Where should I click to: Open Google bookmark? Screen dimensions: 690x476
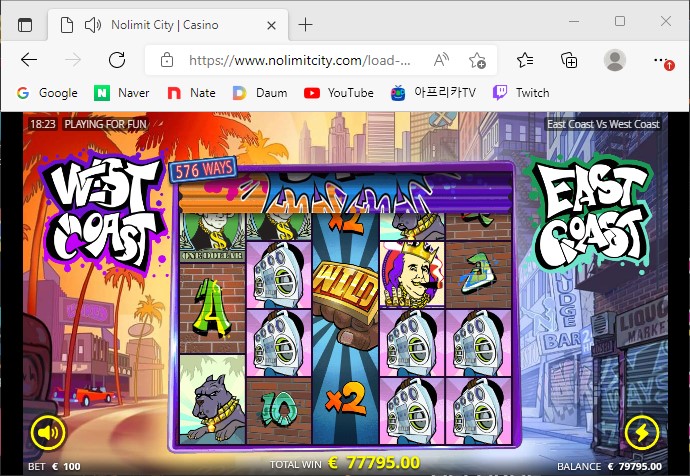47,93
